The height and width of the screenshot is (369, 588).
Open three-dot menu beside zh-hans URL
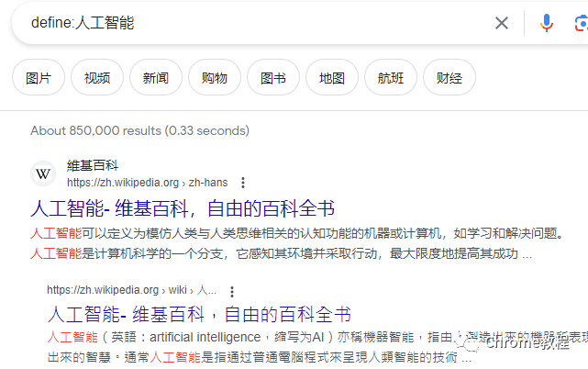243,183
